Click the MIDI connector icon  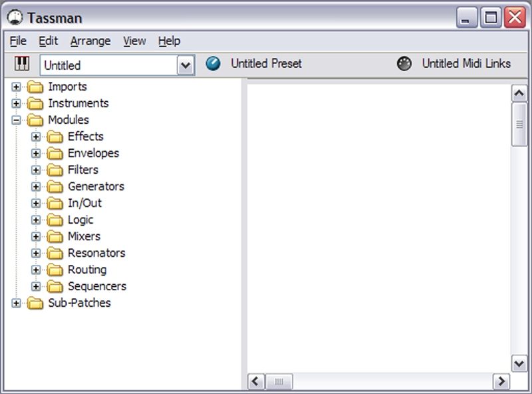coord(404,63)
